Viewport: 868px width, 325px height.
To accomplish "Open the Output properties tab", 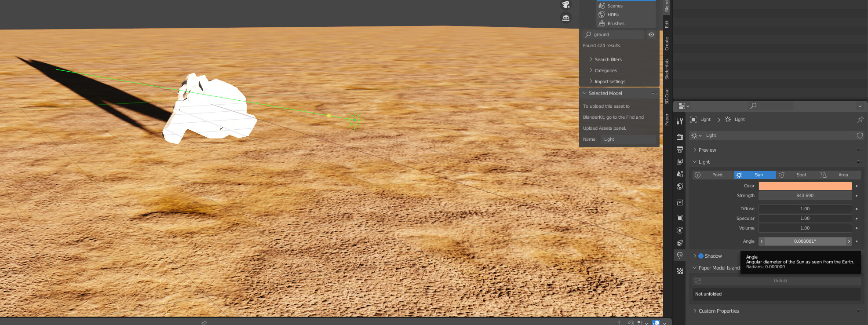I will (680, 150).
